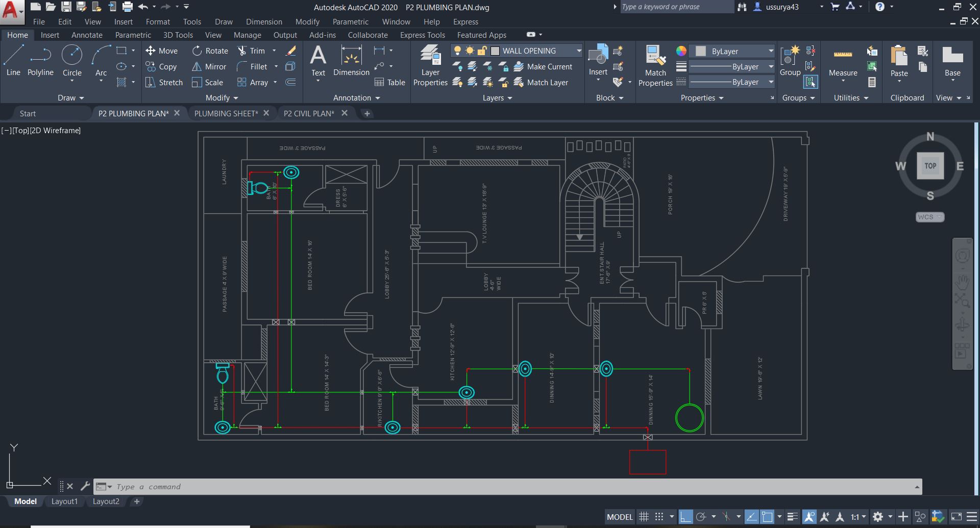Image resolution: width=980 pixels, height=528 pixels.
Task: Open the ByLayer color dropdown
Action: (771, 51)
